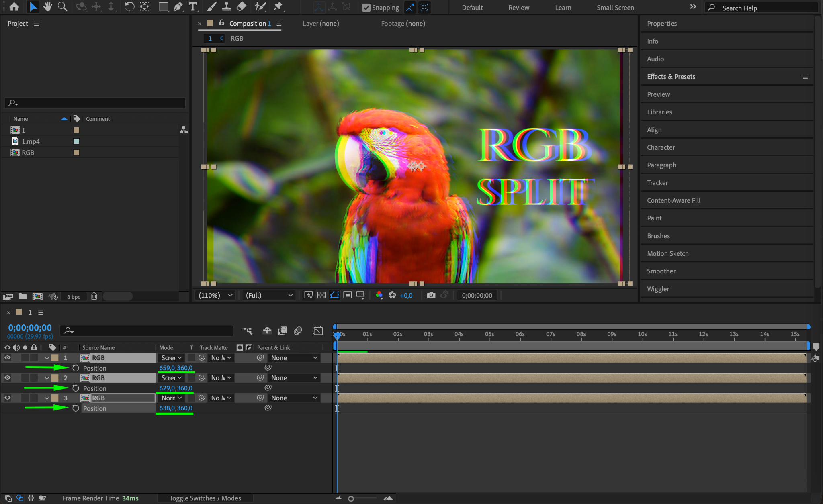Select 1.mp4 in the Project panel
This screenshot has height=504, width=823.
click(31, 141)
